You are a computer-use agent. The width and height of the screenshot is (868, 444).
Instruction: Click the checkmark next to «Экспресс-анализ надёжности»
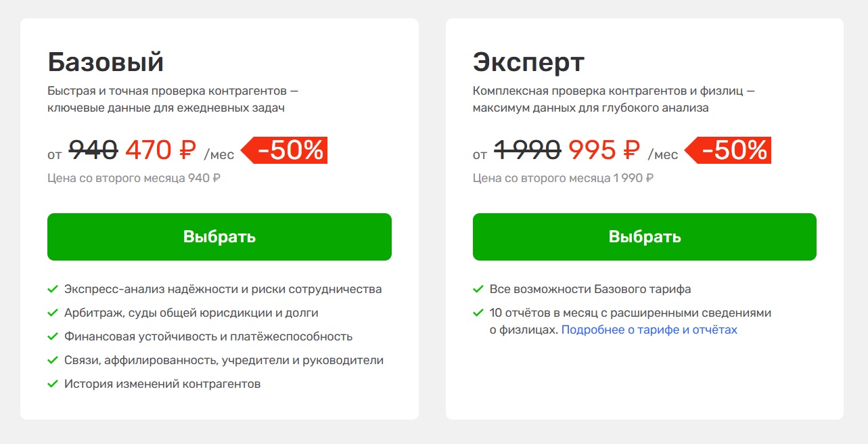[x=53, y=288]
